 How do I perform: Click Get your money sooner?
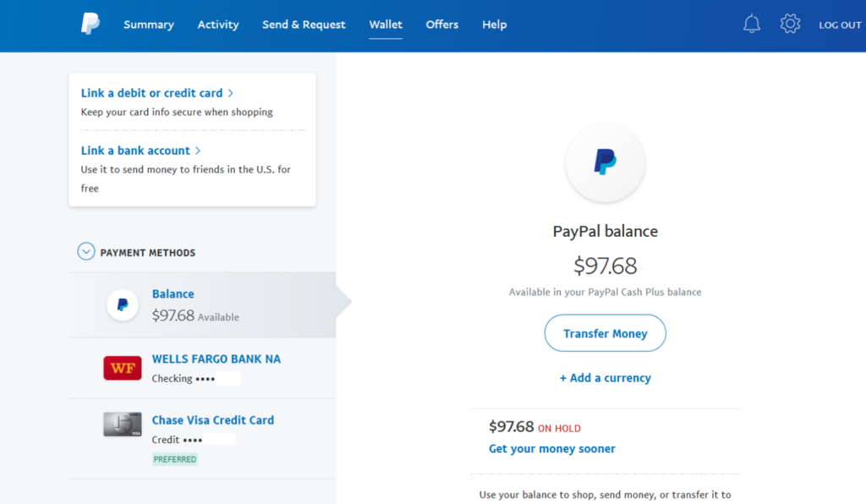[x=551, y=449]
